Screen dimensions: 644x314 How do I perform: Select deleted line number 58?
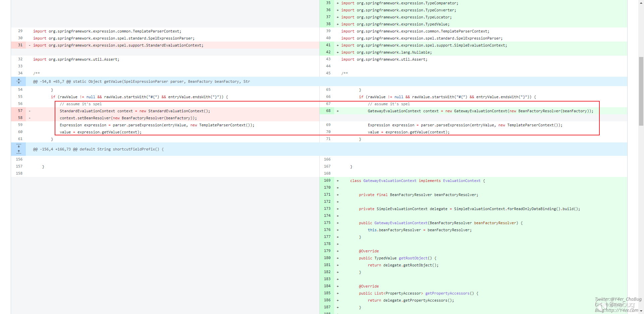(x=20, y=118)
